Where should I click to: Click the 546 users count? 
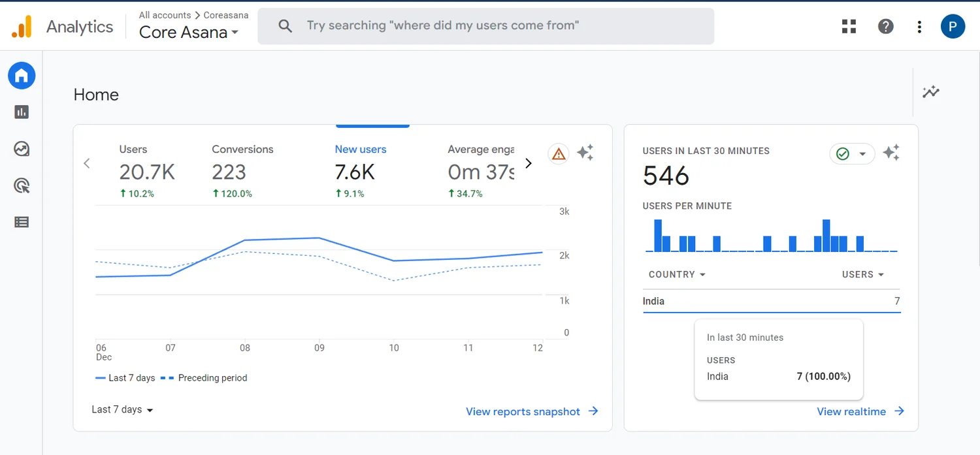(666, 176)
